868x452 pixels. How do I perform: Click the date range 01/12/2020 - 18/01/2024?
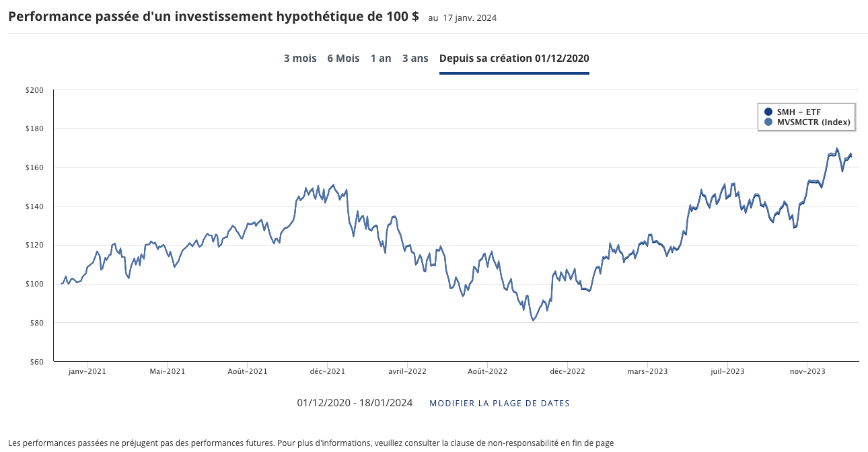point(355,404)
